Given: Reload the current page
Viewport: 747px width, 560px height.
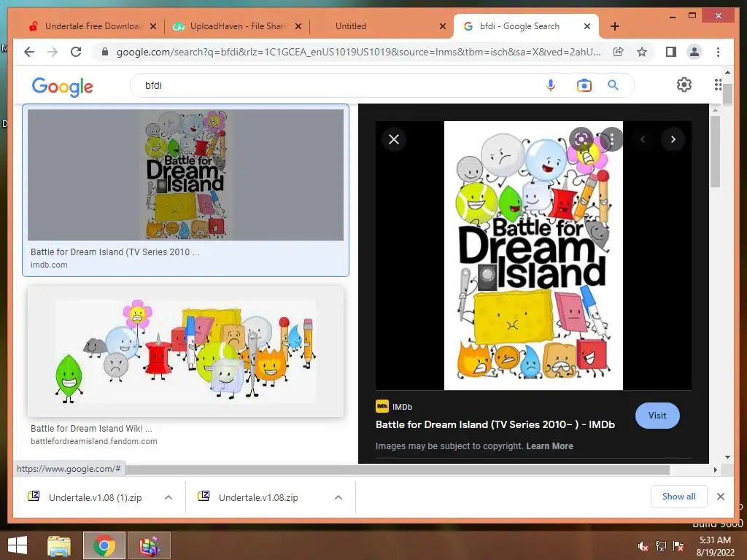Looking at the screenshot, I should pyautogui.click(x=76, y=52).
